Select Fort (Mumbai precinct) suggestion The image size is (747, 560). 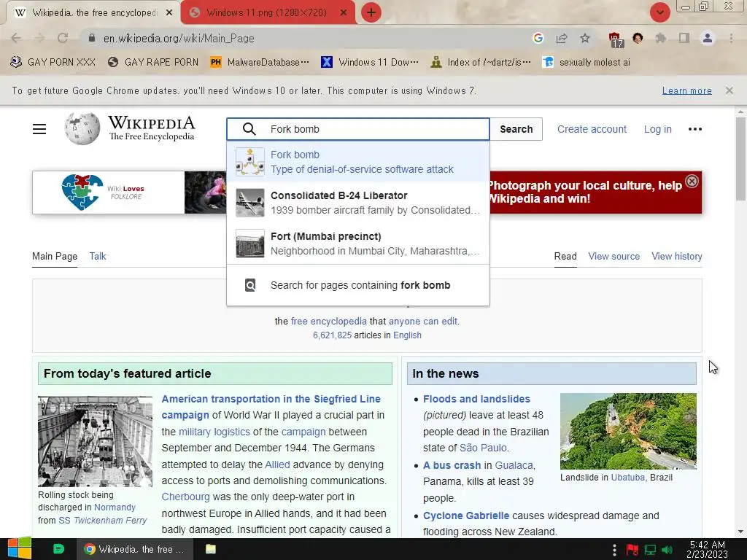[357, 244]
